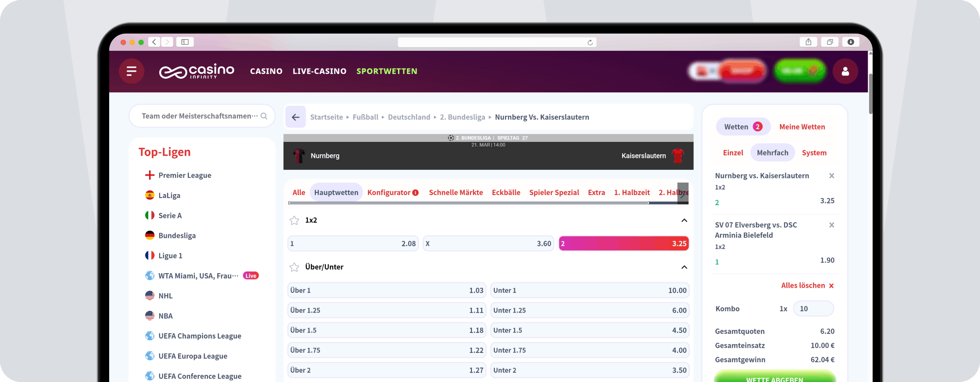This screenshot has width=980, height=382.
Task: Select 1x2 draw X at 3.60
Action: tap(488, 244)
